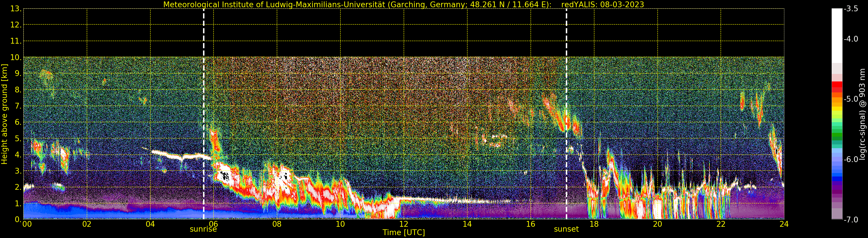Click the '10.' height tick label

coord(16,57)
